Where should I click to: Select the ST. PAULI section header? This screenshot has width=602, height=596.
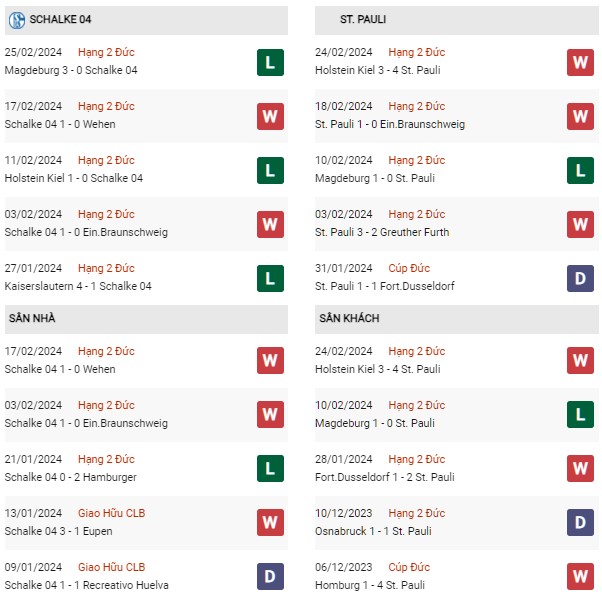click(x=456, y=20)
